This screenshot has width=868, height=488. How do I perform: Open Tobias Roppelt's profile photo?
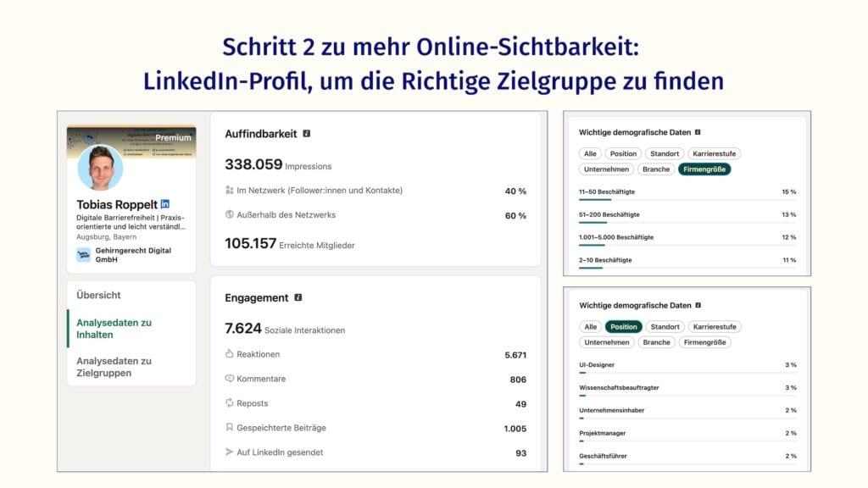click(100, 167)
